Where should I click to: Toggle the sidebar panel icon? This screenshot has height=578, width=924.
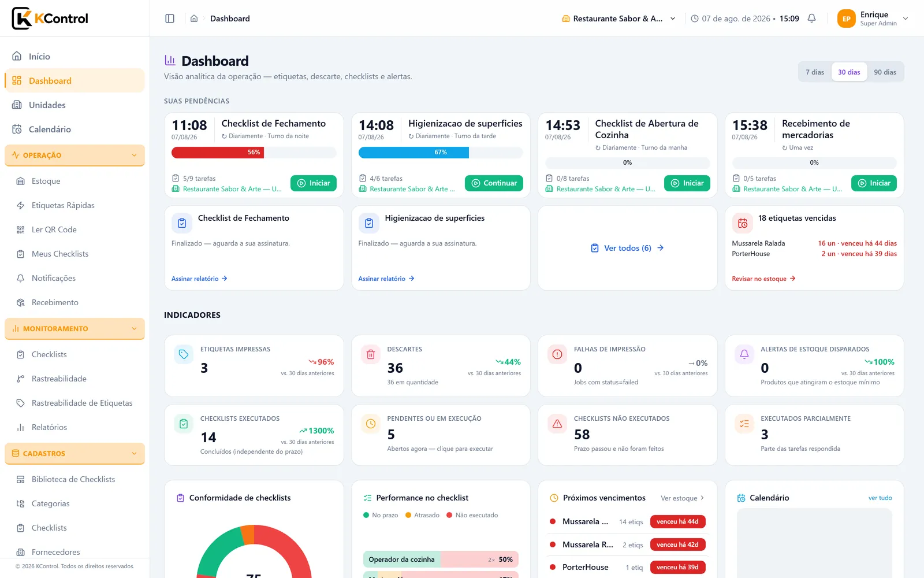pos(170,18)
